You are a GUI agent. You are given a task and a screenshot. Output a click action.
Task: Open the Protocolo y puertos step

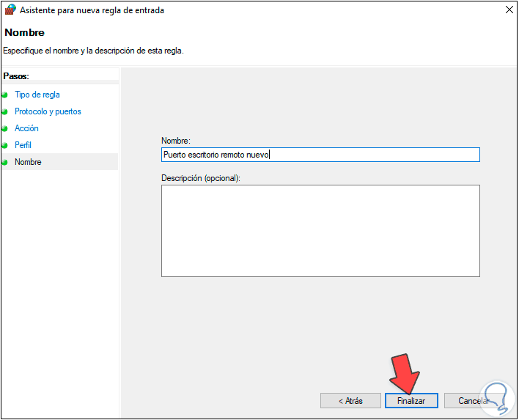[x=48, y=111]
